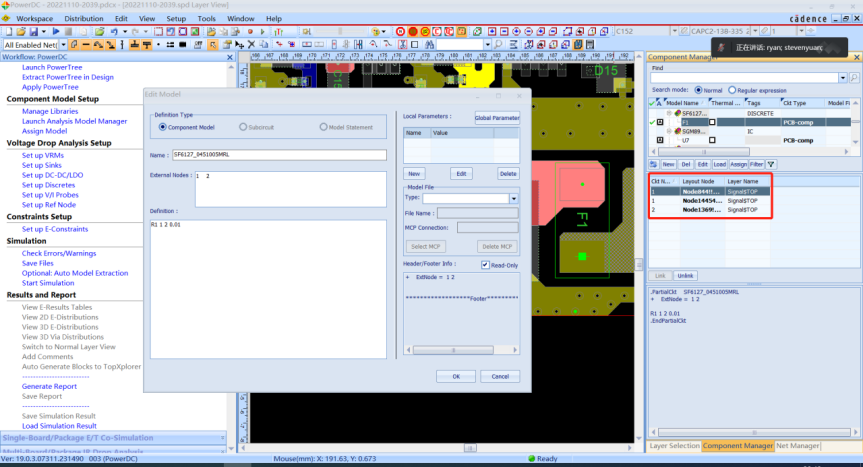863x467 pixels.
Task: Click the toolbar slider next to palette icon
Action: (x=340, y=31)
